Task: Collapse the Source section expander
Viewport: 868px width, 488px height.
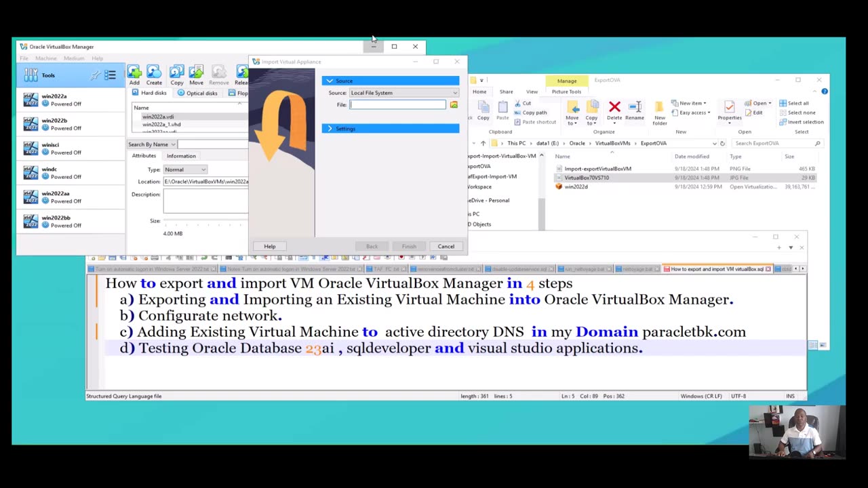Action: [x=330, y=81]
